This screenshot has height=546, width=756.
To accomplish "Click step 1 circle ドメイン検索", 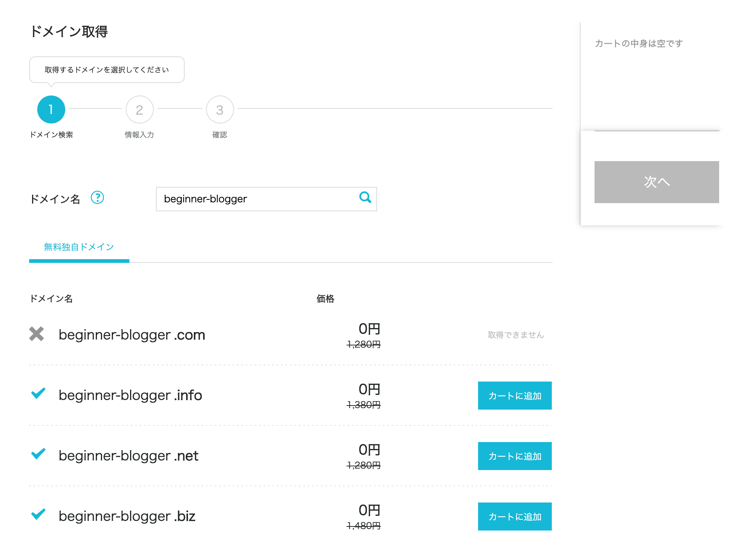I will pos(51,109).
